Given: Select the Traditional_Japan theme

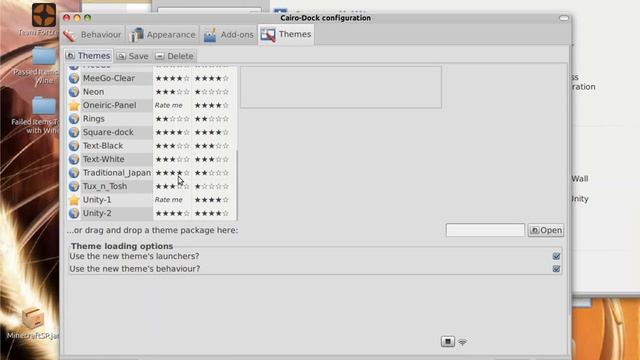Looking at the screenshot, I should 117,172.
